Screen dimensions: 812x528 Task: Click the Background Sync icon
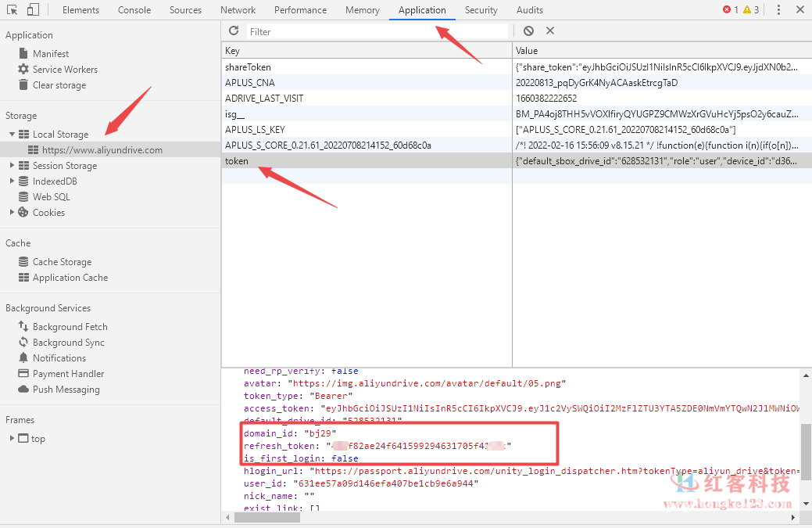[x=23, y=342]
